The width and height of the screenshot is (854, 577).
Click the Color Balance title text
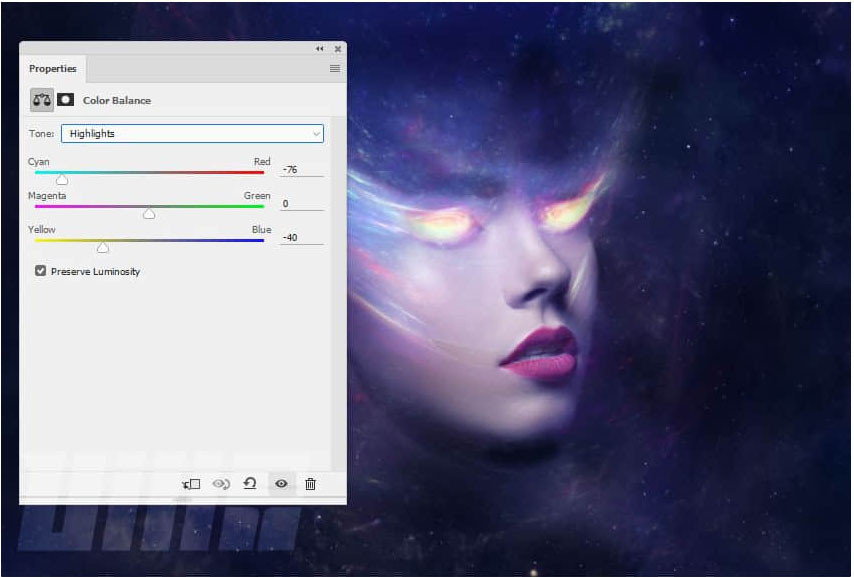(x=117, y=100)
